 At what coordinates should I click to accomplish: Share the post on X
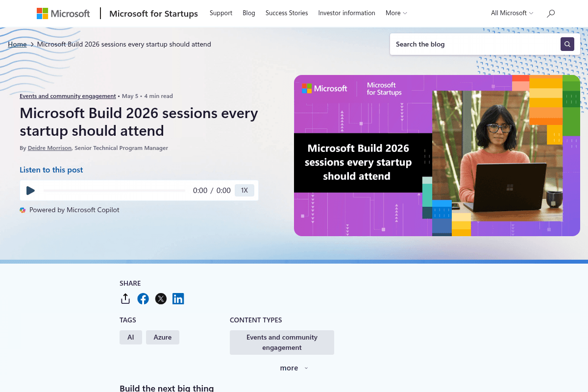pos(161,298)
